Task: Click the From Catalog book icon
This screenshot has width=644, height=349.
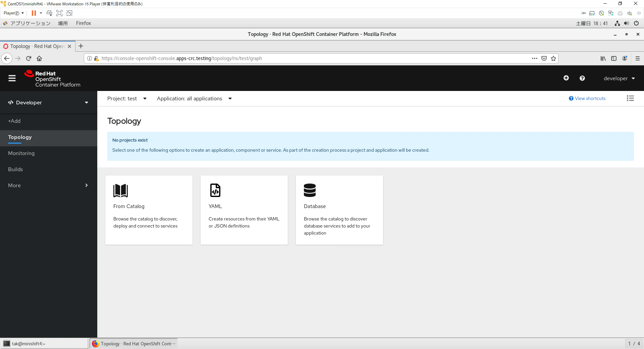Action: tap(121, 190)
